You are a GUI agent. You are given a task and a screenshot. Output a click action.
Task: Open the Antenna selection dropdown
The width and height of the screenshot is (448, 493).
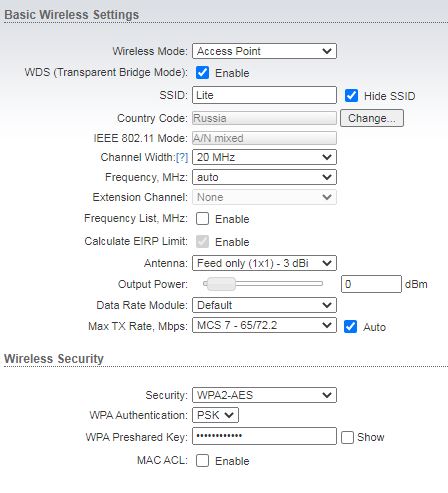tap(264, 263)
